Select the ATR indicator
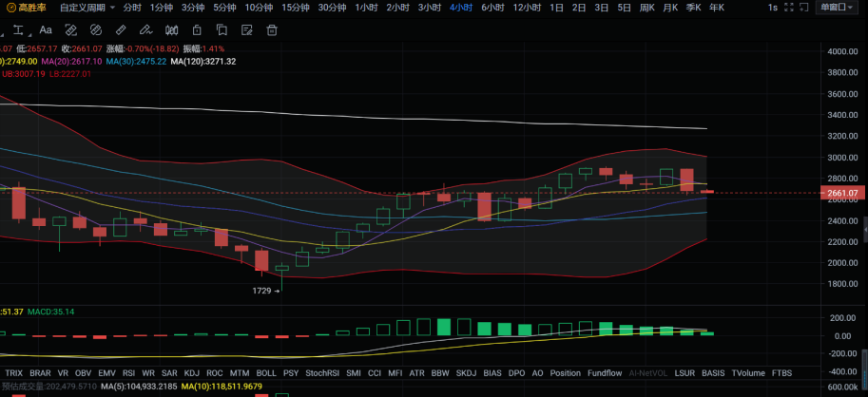The height and width of the screenshot is (397, 868). (416, 373)
